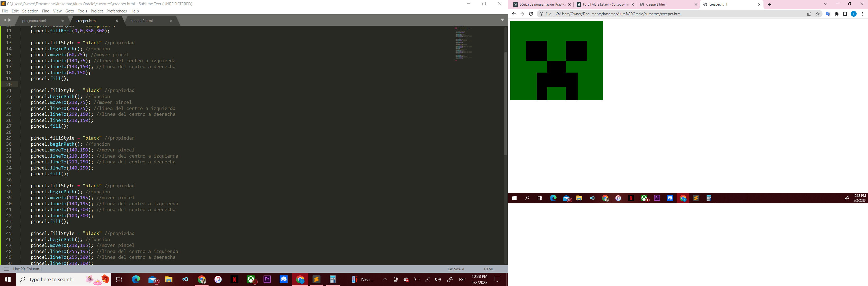Open the Selection menu in Sublime Text
This screenshot has width=868, height=286.
tap(30, 11)
